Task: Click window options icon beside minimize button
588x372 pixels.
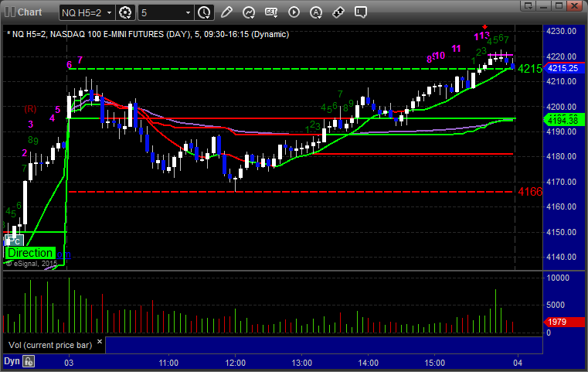Action: (529, 5)
